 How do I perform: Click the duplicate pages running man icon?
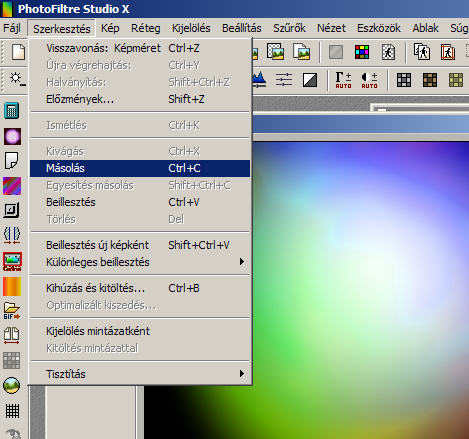coord(422,52)
